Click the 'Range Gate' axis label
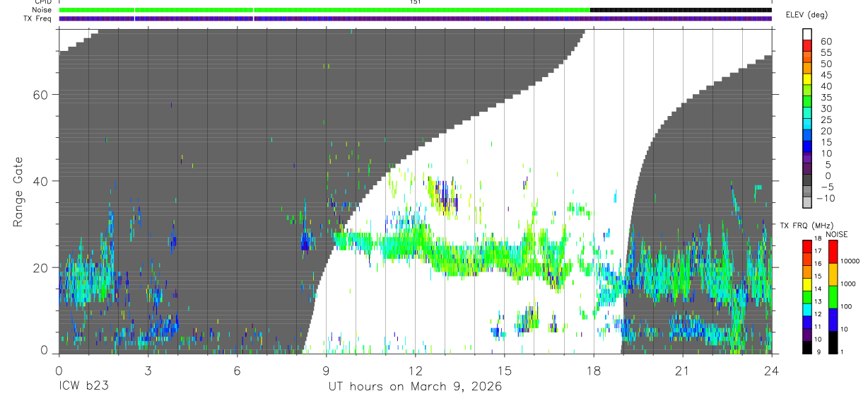The height and width of the screenshot is (401, 868). click(x=18, y=192)
